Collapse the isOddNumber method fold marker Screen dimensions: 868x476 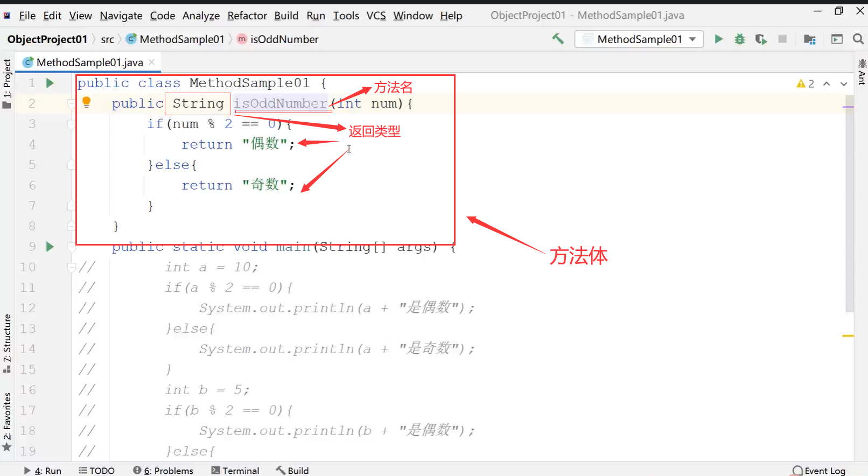[71, 103]
